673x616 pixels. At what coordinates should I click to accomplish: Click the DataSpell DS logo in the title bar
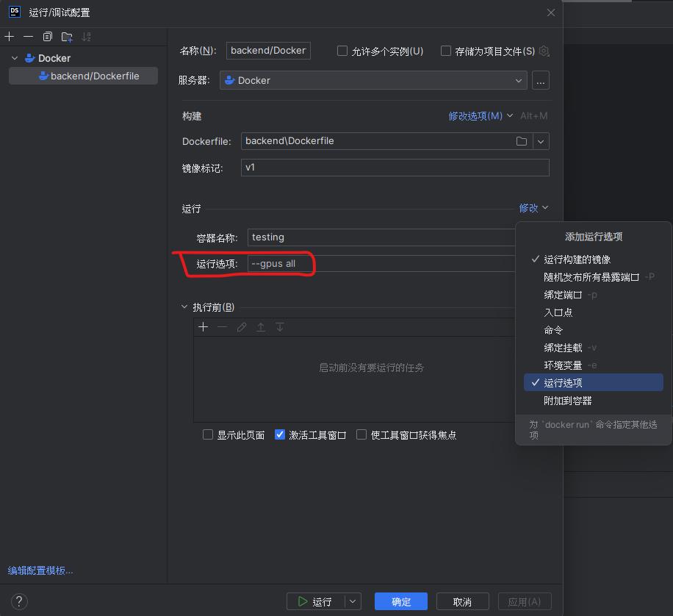[x=15, y=12]
